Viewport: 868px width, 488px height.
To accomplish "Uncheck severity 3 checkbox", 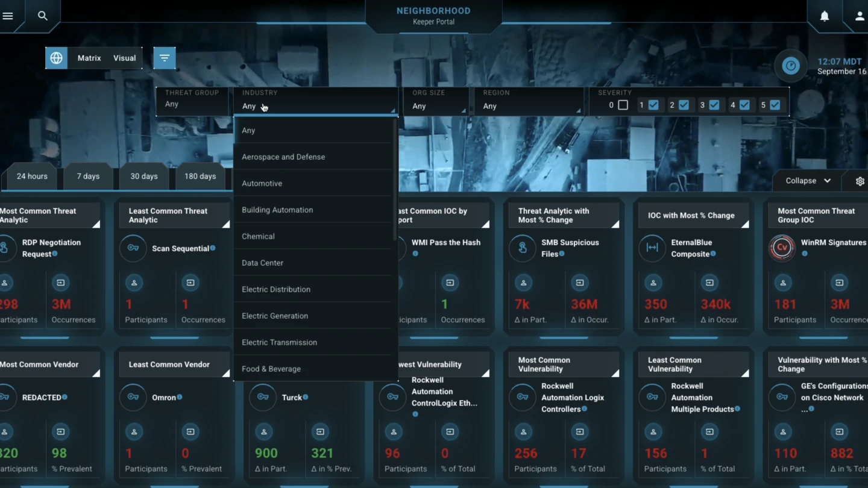I will pos(714,105).
